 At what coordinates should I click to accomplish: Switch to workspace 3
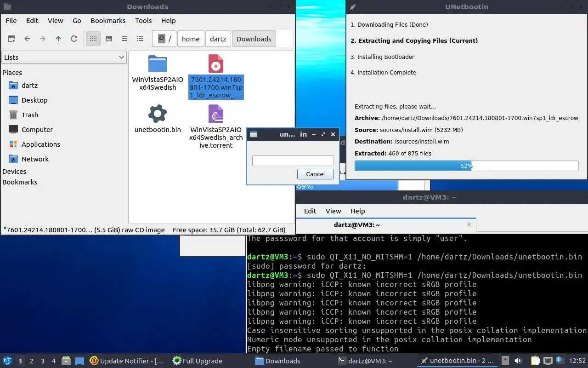(x=43, y=361)
